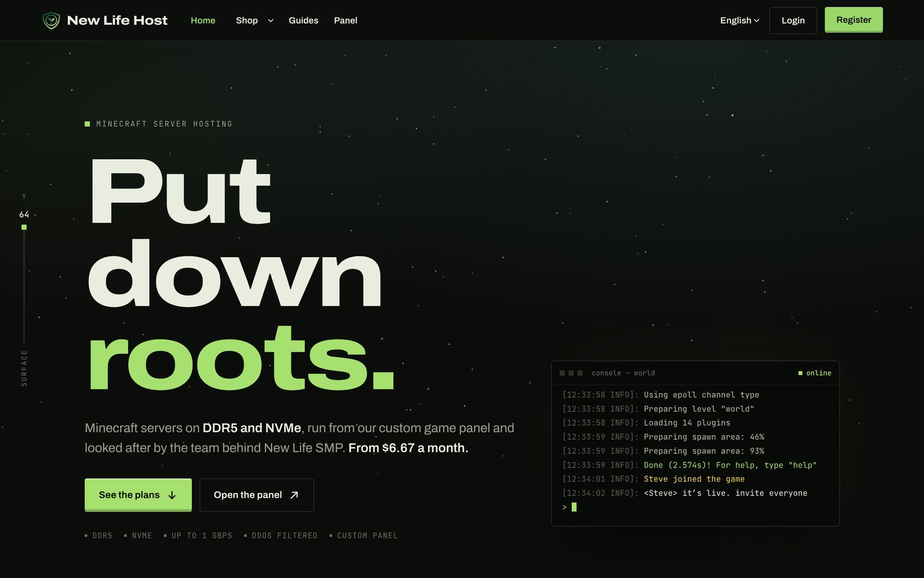Click the console input prompt cursor
924x578 pixels.
(x=574, y=507)
